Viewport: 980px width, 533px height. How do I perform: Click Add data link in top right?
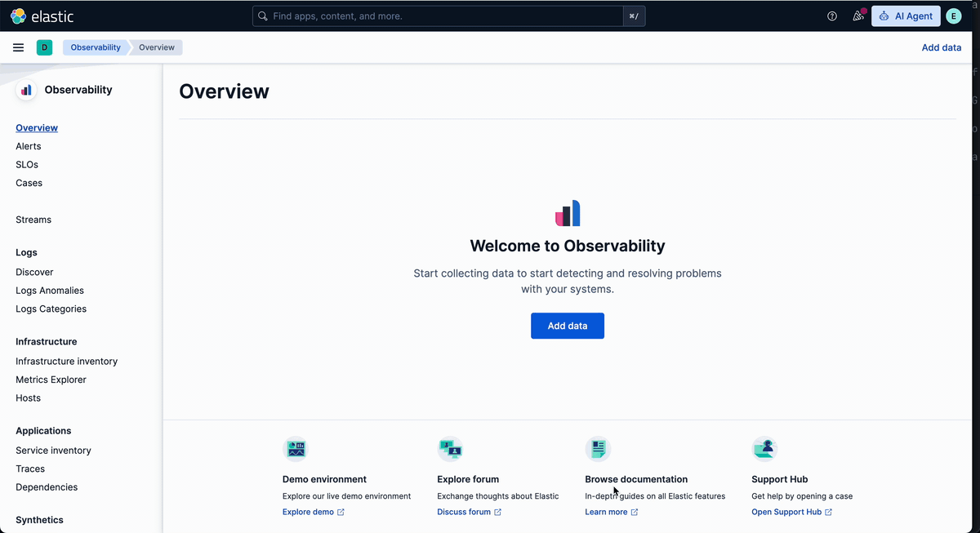pos(941,47)
